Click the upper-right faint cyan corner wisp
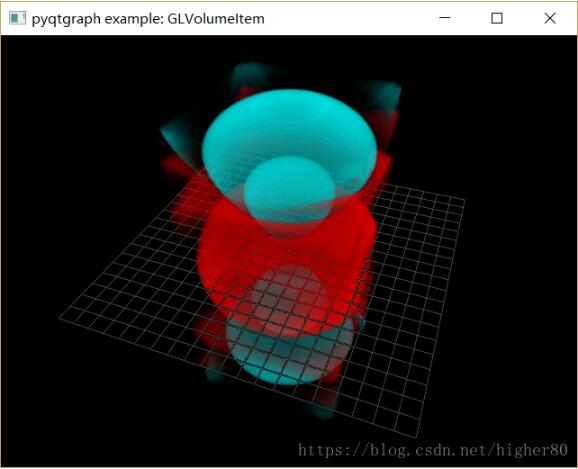 point(383,94)
